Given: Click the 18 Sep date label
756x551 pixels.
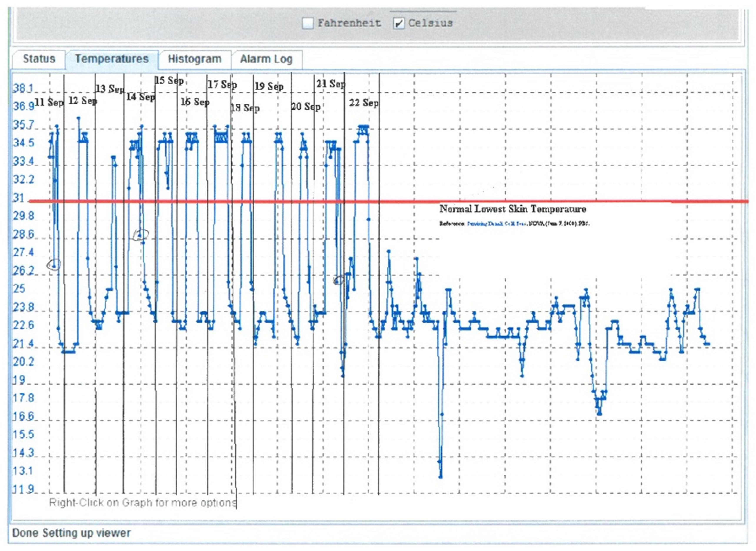Looking at the screenshot, I should click(245, 108).
